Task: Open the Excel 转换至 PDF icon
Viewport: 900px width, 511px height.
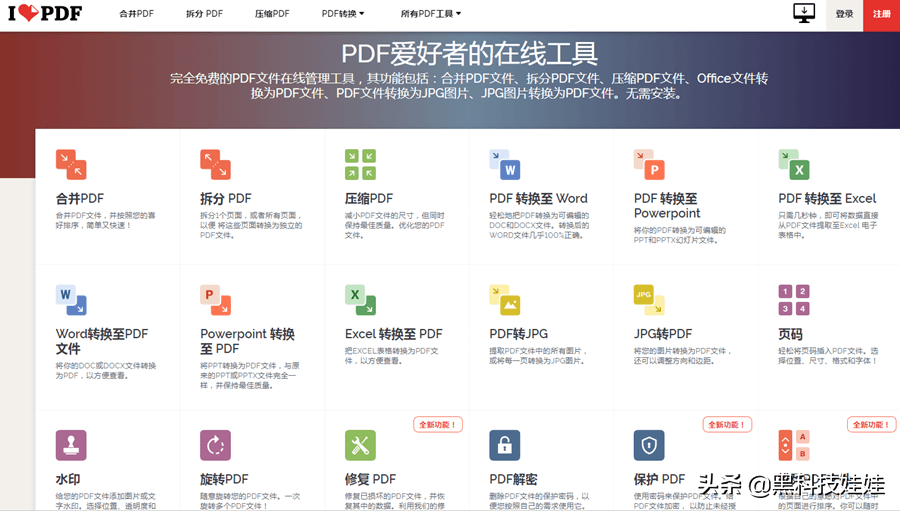Action: click(360, 300)
